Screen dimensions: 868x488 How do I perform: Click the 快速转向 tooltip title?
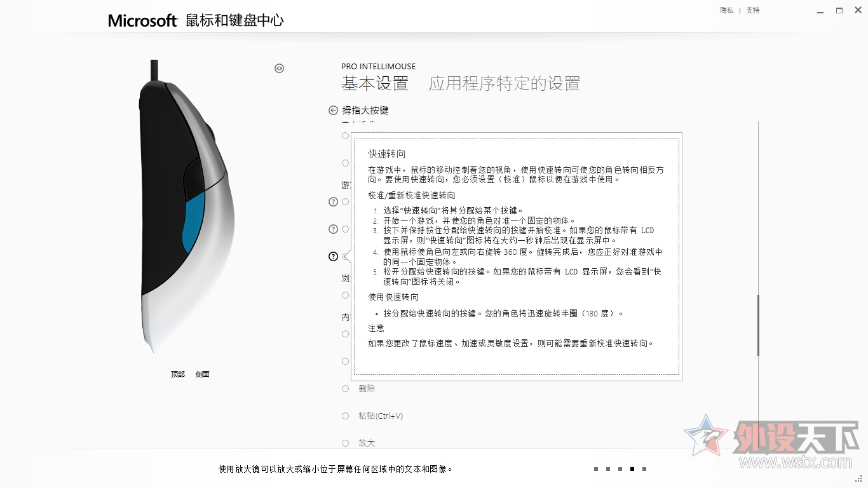[387, 154]
